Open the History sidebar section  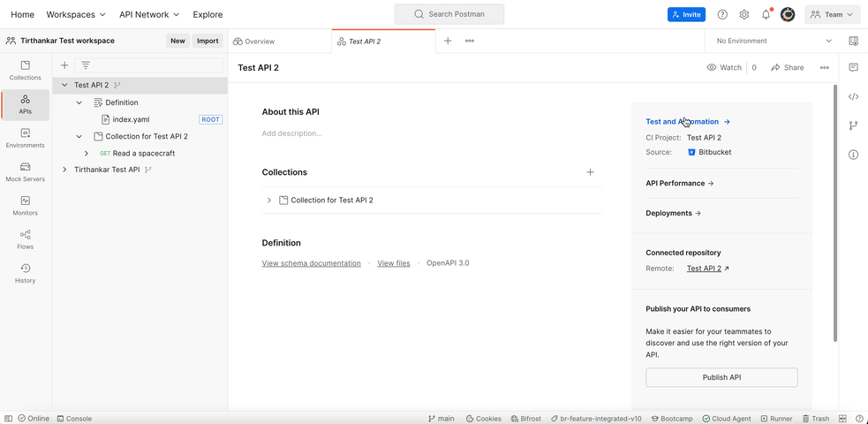[26, 274]
